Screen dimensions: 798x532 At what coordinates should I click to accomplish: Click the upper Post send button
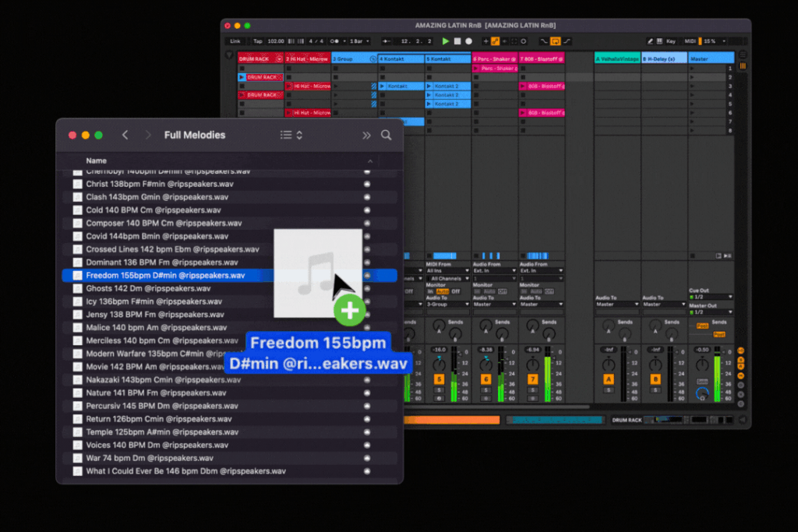pos(702,326)
